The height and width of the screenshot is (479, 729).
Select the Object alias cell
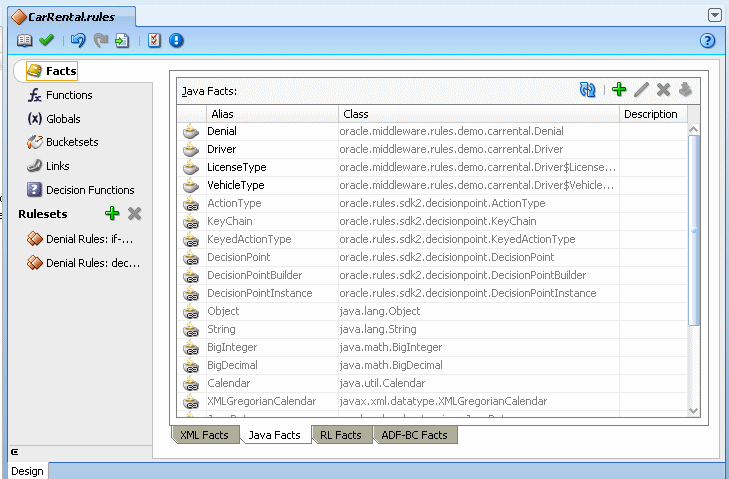coord(272,312)
